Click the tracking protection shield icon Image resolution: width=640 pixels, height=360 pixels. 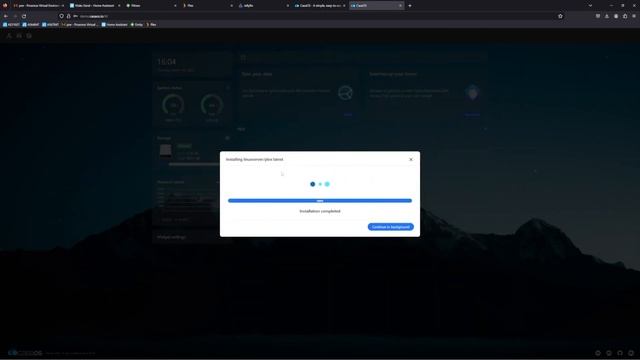point(61,16)
